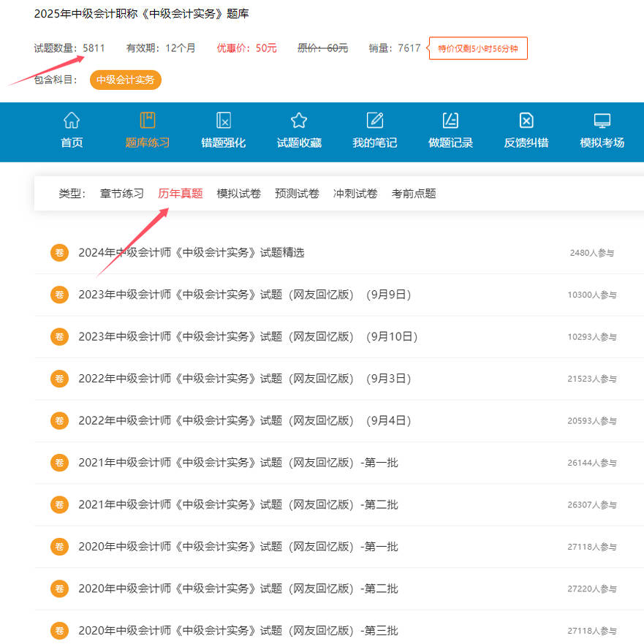Click 26144人参与 count
Viewport: 644px width, 644px height.
[592, 463]
